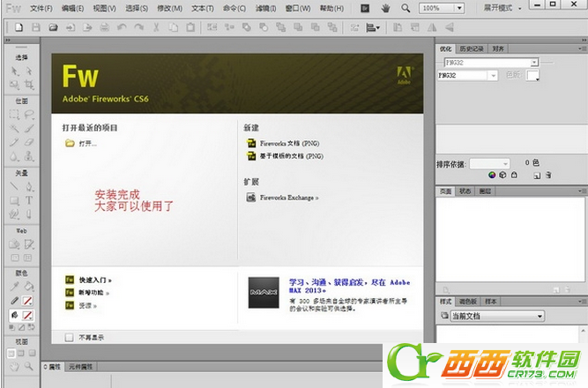The height and width of the screenshot is (388, 588).
Task: Click the Undo toolbar icon
Action: (122, 27)
